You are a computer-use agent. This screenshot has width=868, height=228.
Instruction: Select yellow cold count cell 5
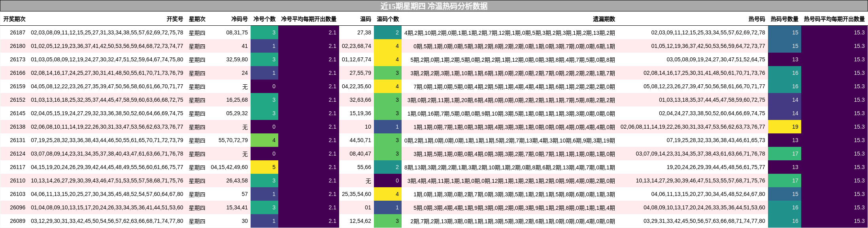pos(264,167)
